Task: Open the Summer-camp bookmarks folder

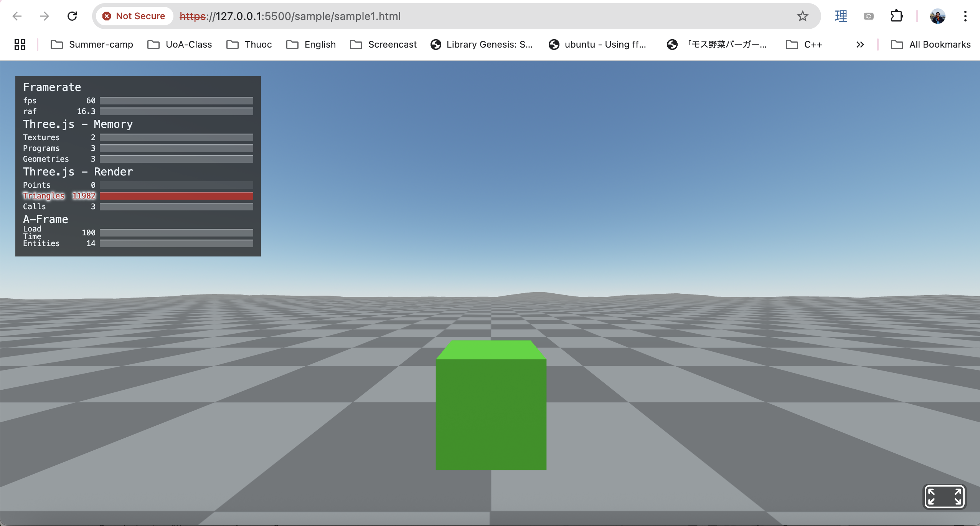Action: pyautogui.click(x=92, y=44)
